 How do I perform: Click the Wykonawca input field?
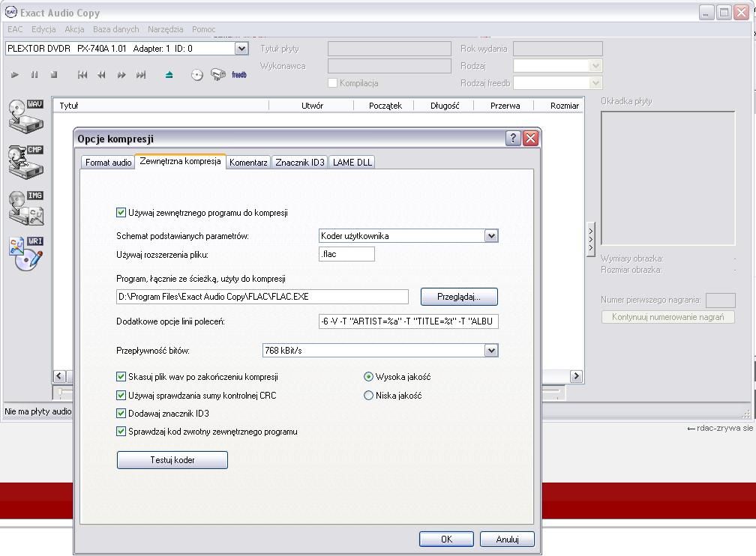point(389,66)
